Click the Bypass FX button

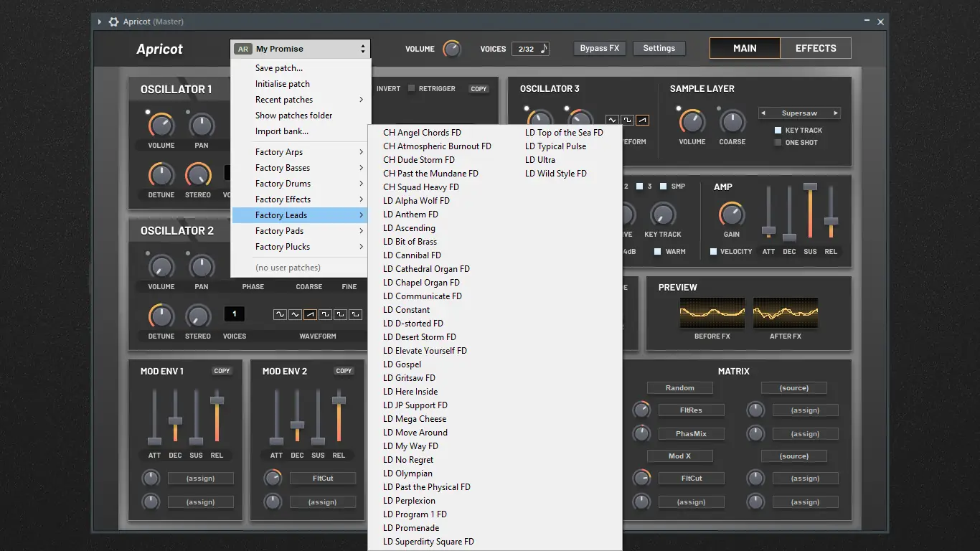pyautogui.click(x=600, y=49)
